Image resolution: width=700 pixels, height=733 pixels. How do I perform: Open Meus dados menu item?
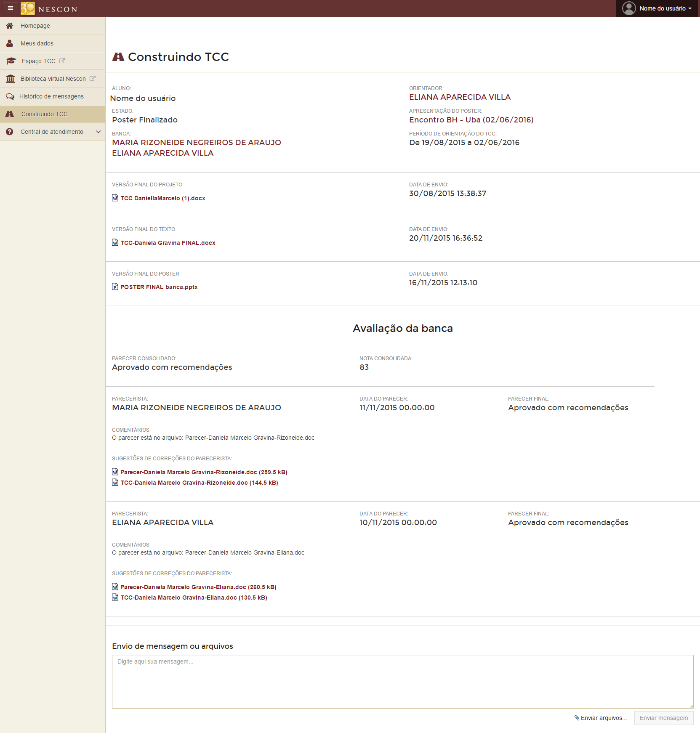[53, 43]
